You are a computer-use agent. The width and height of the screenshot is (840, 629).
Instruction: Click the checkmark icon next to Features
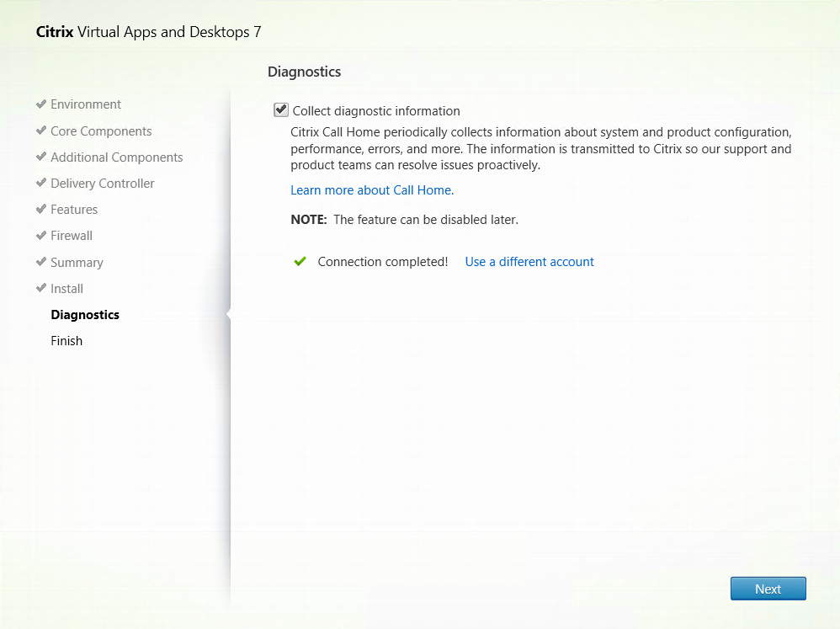coord(40,209)
